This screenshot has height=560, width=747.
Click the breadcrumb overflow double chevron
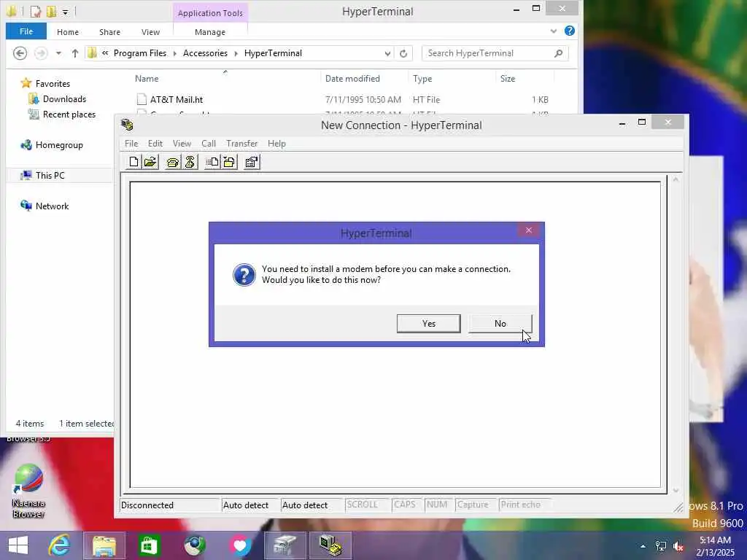105,53
